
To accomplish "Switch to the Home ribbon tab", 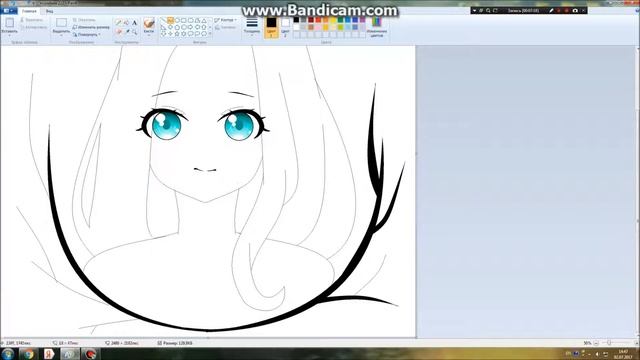I will coord(29,11).
